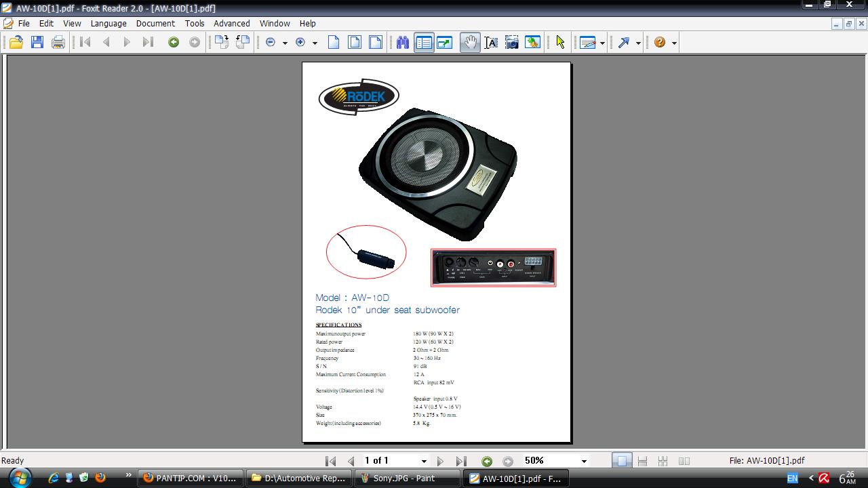Screen dimensions: 868x488
Task: Expand the Help icon dropdown arrow
Action: pyautogui.click(x=674, y=43)
